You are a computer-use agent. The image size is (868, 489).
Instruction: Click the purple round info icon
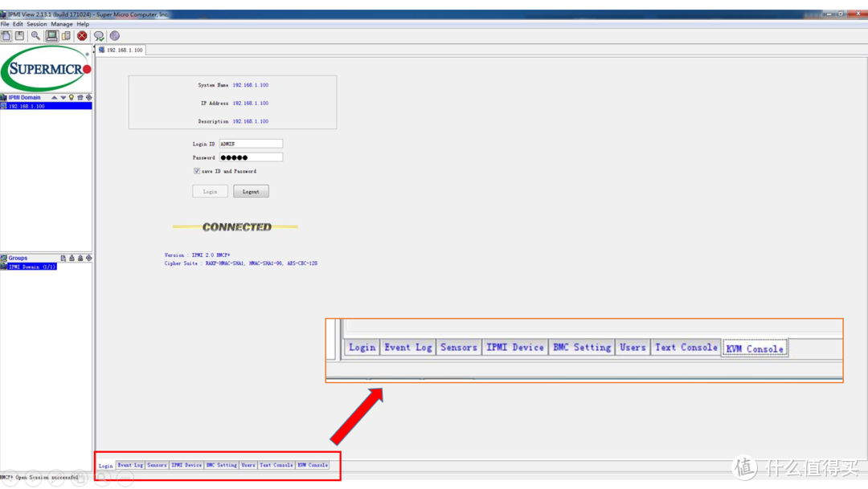pos(115,36)
